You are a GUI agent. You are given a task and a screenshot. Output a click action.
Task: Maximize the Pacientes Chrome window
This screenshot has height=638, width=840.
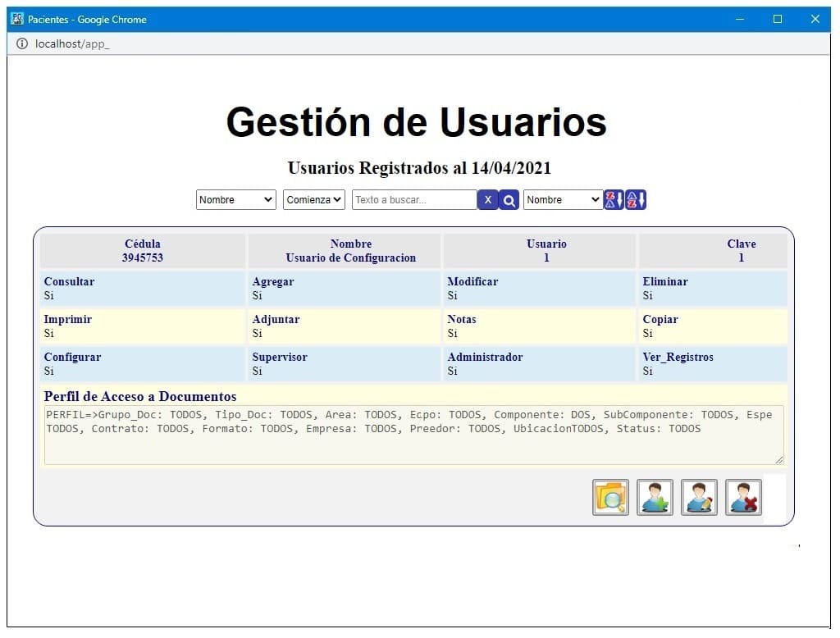778,20
